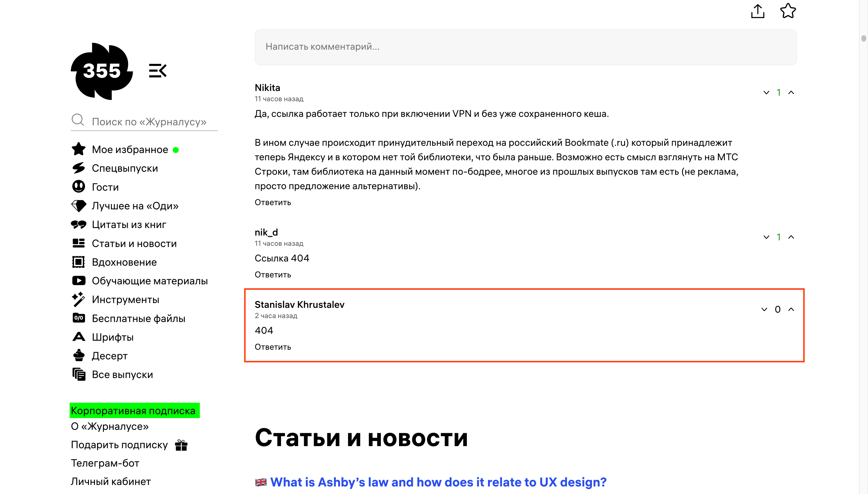Screen dimensions: 868x494
Task: Select the magic wand icon for Инструменты
Action: coord(79,299)
